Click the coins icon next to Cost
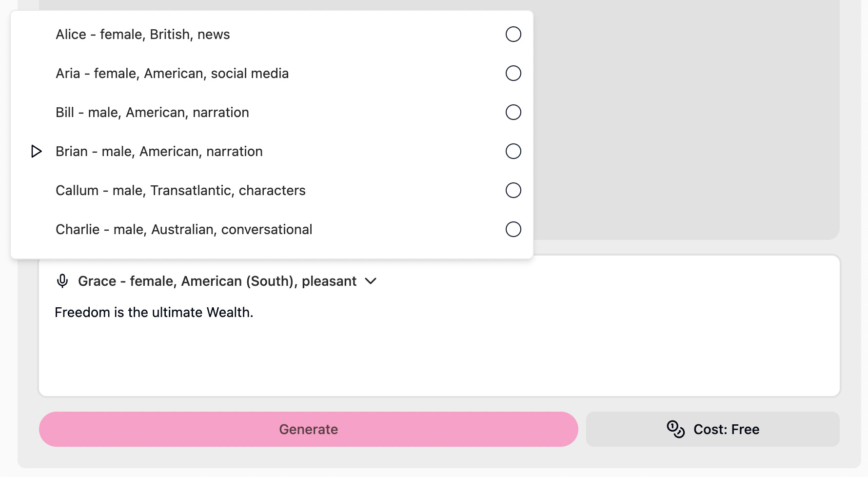The image size is (868, 477). point(675,429)
